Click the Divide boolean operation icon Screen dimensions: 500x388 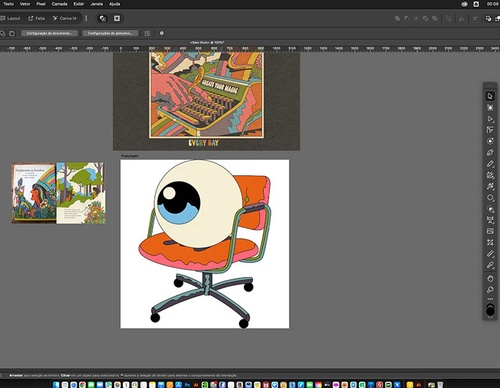click(x=435, y=19)
